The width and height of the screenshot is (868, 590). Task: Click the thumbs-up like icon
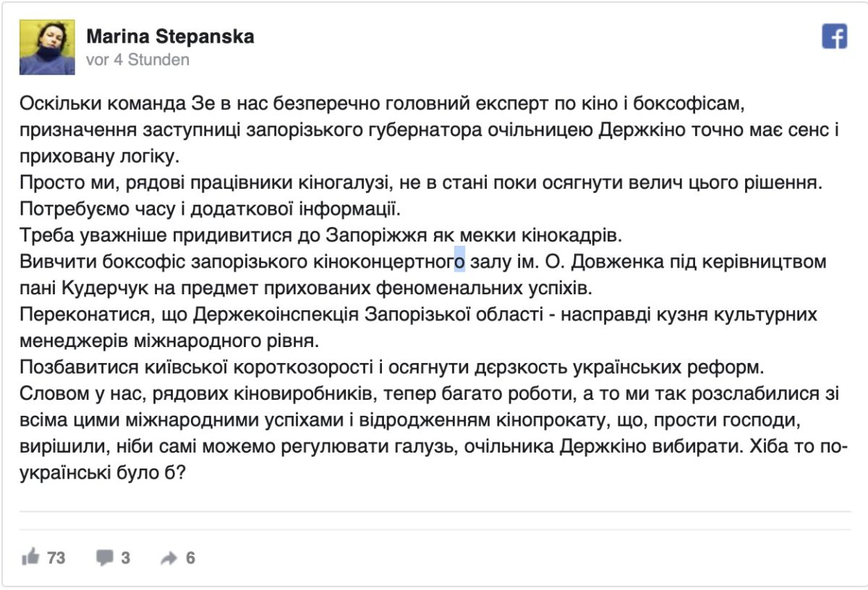31,557
